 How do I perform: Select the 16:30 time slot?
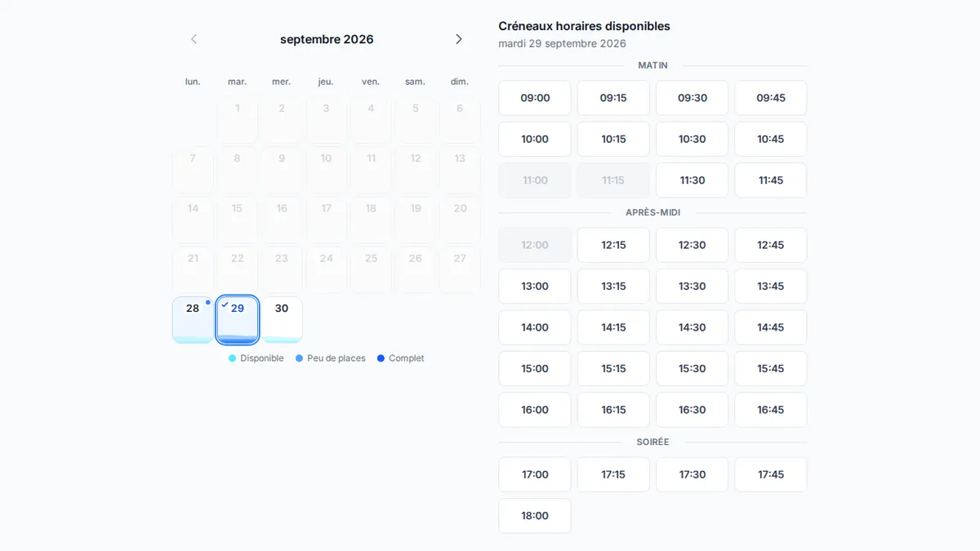pyautogui.click(x=692, y=410)
